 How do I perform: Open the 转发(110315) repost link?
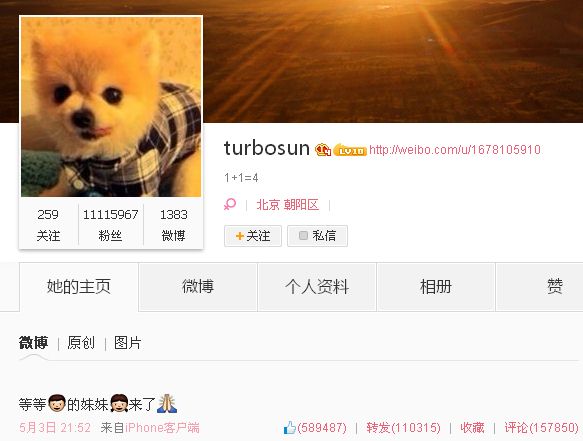coord(403,428)
